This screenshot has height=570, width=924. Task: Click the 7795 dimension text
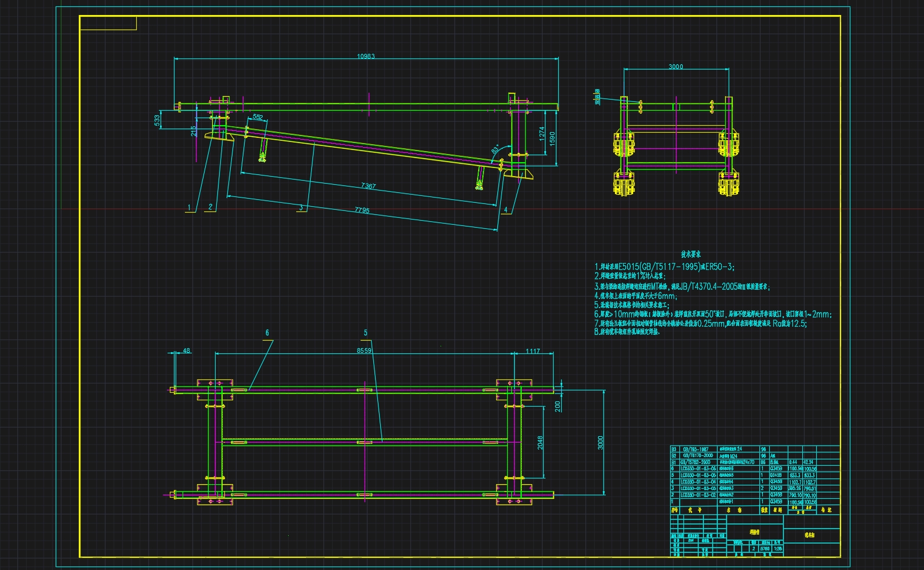coord(362,210)
